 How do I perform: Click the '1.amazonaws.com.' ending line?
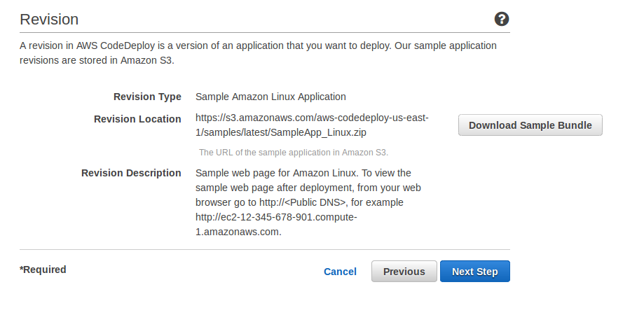point(238,232)
